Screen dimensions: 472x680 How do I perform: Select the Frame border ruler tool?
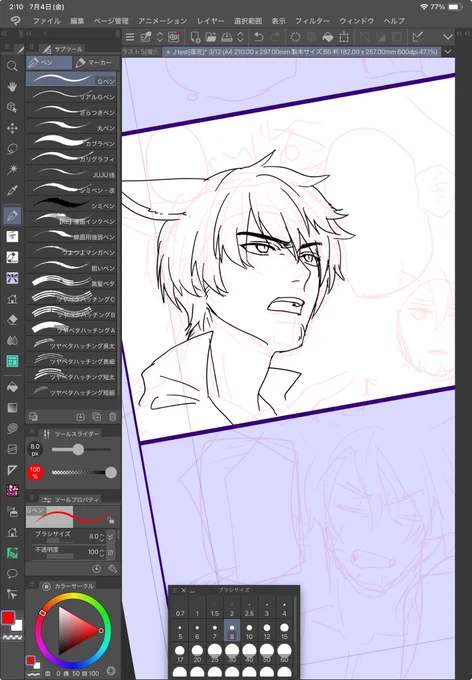point(12,470)
